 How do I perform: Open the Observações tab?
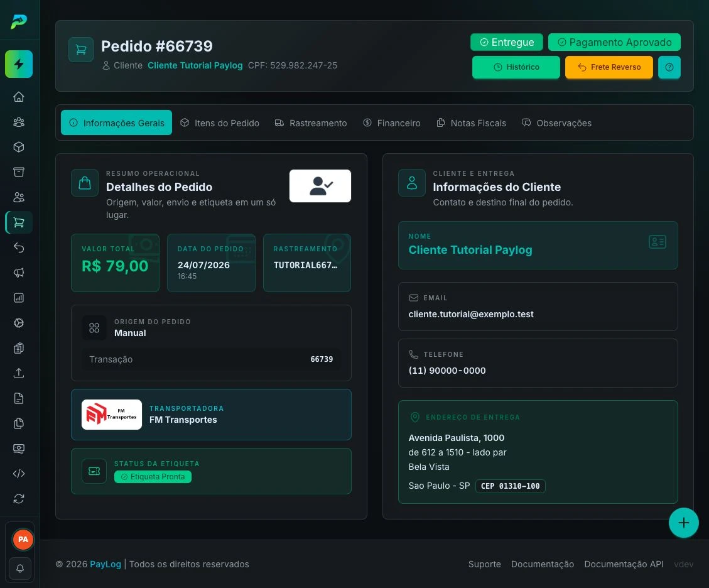tap(556, 122)
